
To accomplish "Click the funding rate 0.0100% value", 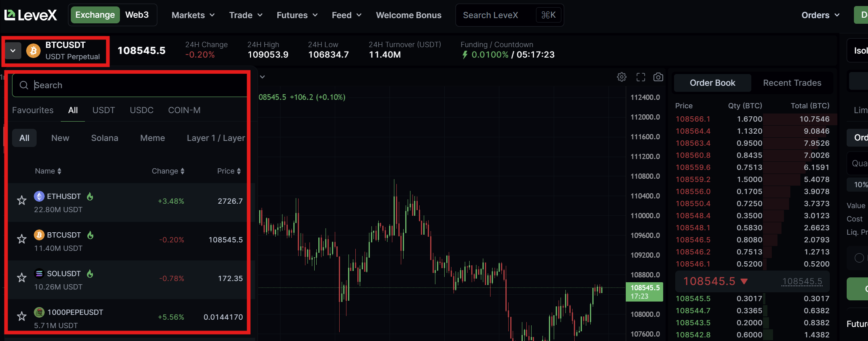I will 490,54.
